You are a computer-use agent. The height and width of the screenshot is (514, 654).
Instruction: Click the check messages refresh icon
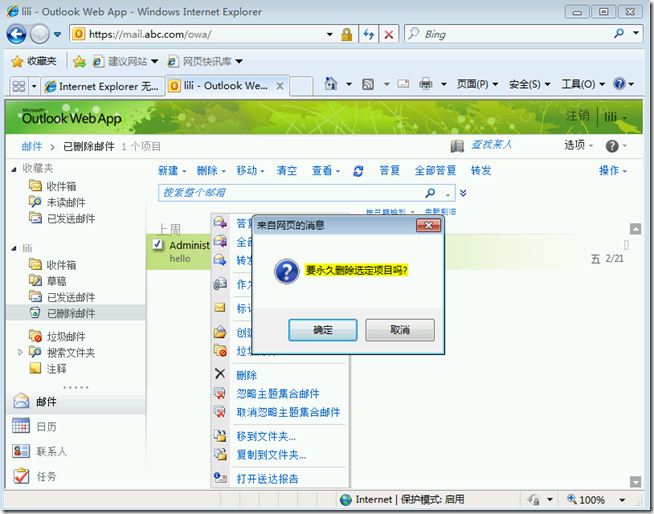[358, 171]
